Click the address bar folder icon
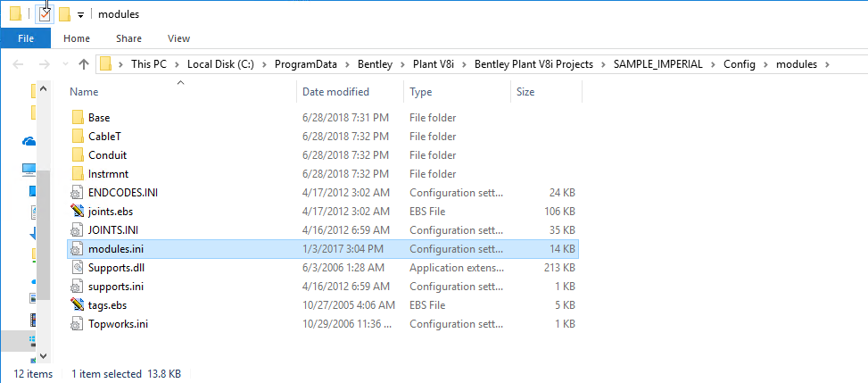 (105, 64)
